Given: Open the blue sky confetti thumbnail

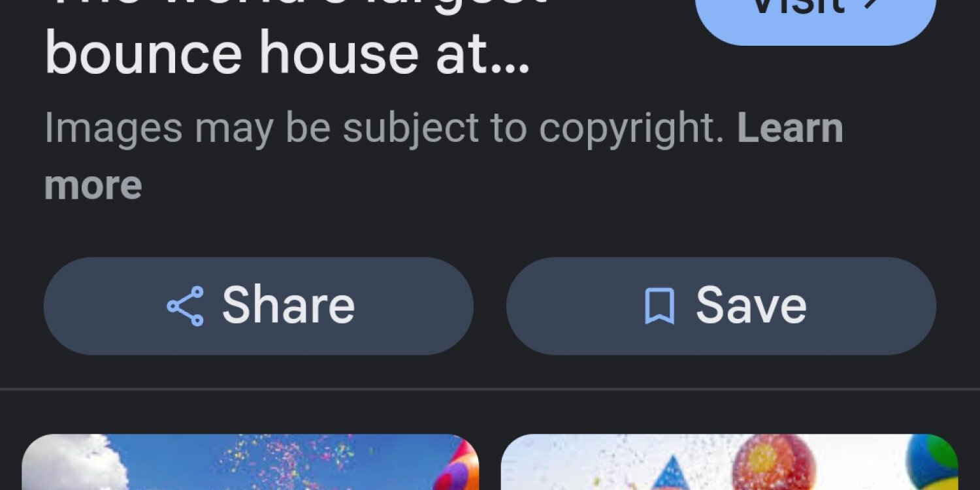Looking at the screenshot, I should (x=250, y=462).
